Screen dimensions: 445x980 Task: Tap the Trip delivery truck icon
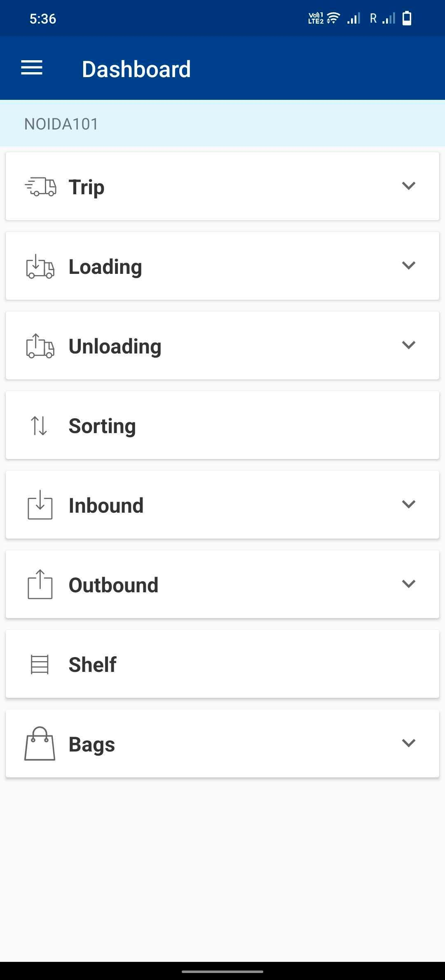pyautogui.click(x=40, y=187)
